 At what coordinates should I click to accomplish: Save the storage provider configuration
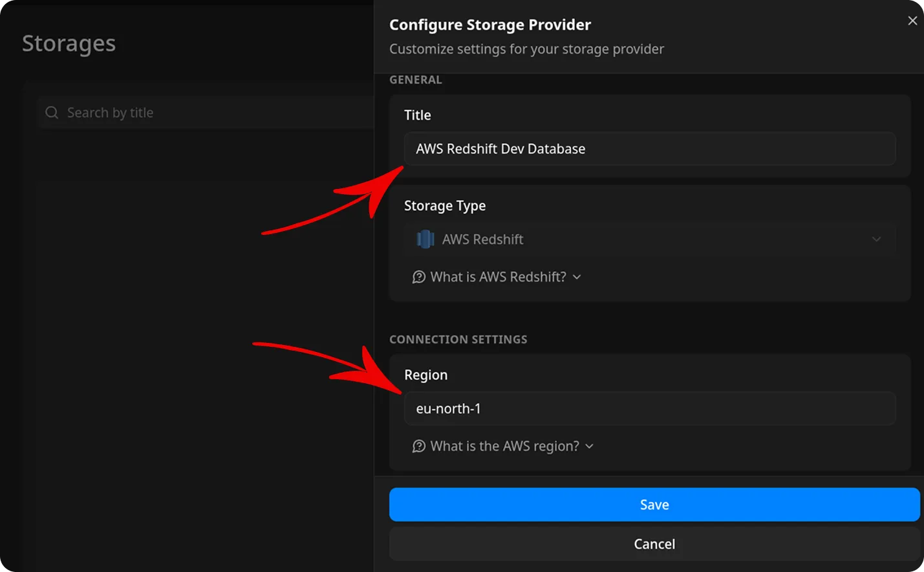point(654,504)
